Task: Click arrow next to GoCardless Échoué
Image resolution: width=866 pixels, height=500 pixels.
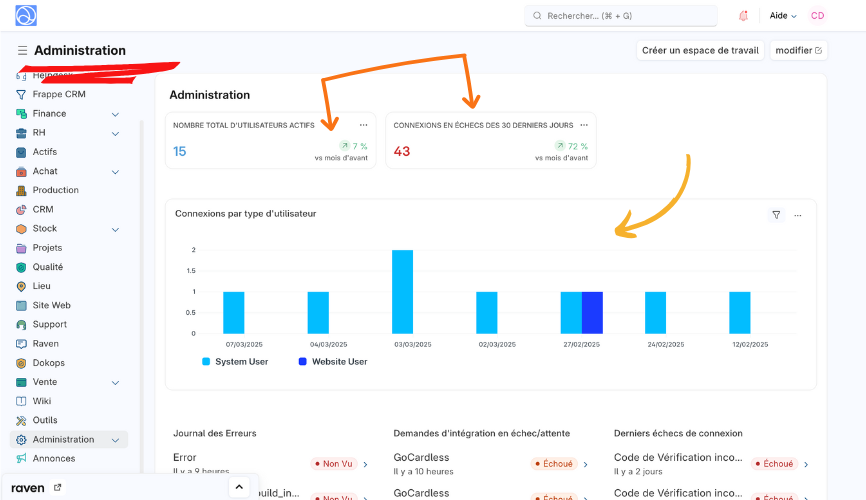Action: coord(585,464)
